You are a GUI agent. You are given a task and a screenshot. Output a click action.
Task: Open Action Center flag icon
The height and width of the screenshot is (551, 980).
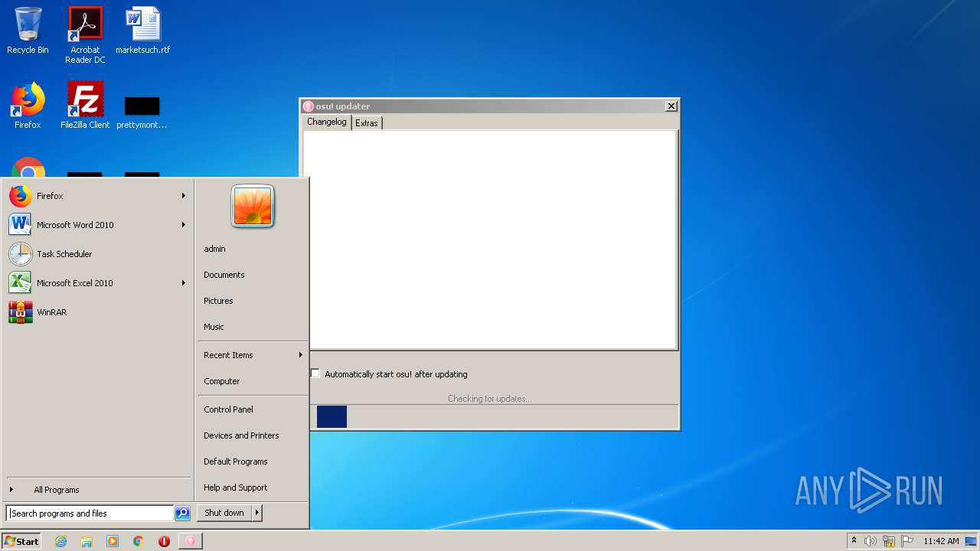(x=907, y=541)
